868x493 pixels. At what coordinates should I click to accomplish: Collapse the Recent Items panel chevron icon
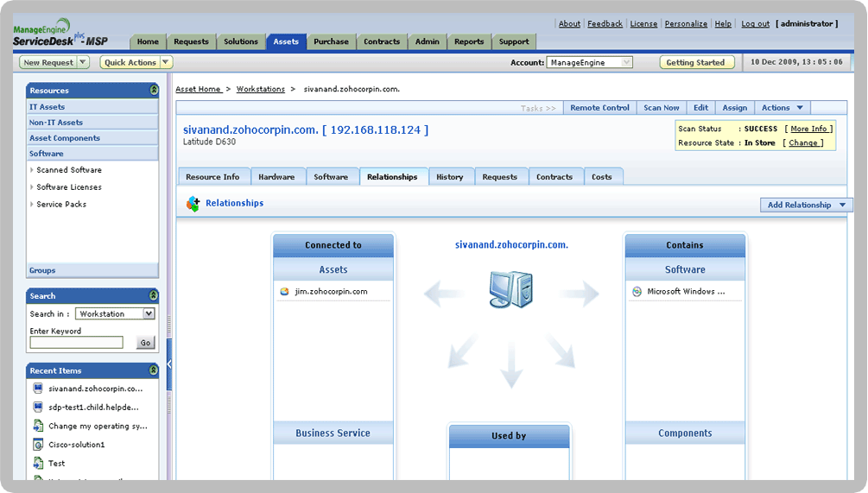[154, 370]
